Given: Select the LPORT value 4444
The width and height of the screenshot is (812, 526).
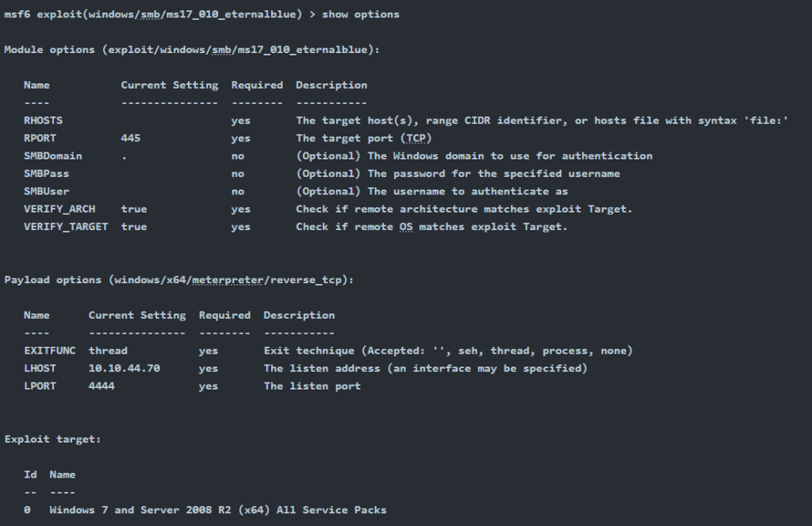Looking at the screenshot, I should tap(101, 386).
